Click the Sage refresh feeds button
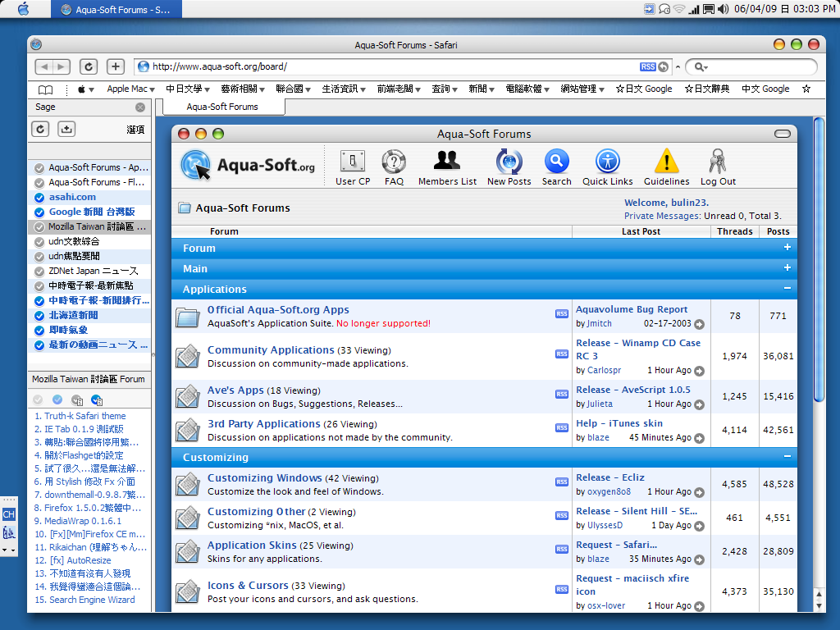The image size is (840, 630). [x=41, y=129]
